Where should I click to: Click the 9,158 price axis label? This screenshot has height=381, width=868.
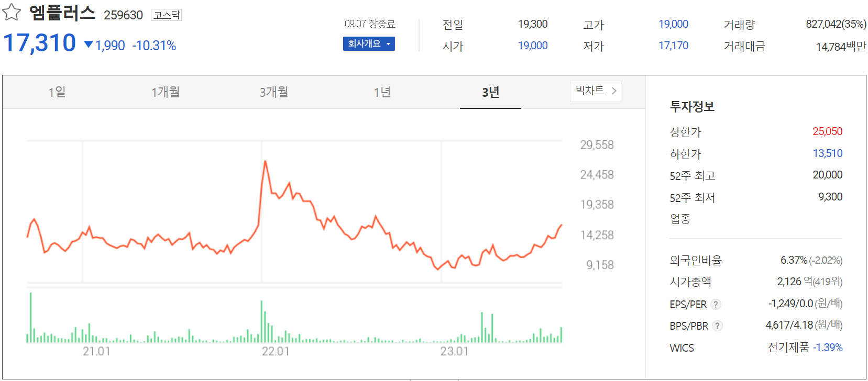point(600,265)
